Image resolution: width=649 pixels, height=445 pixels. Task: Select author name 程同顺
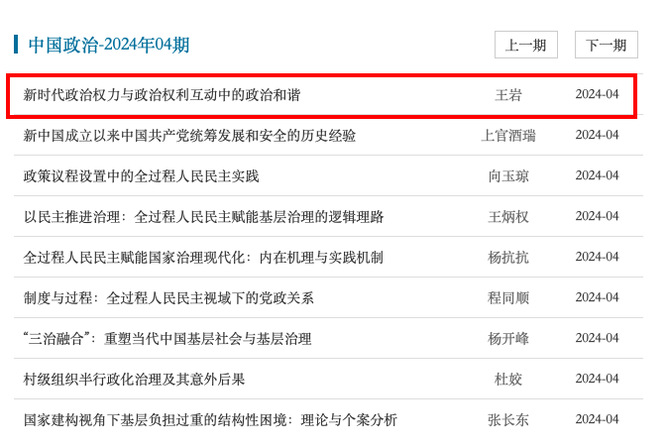[508, 297]
